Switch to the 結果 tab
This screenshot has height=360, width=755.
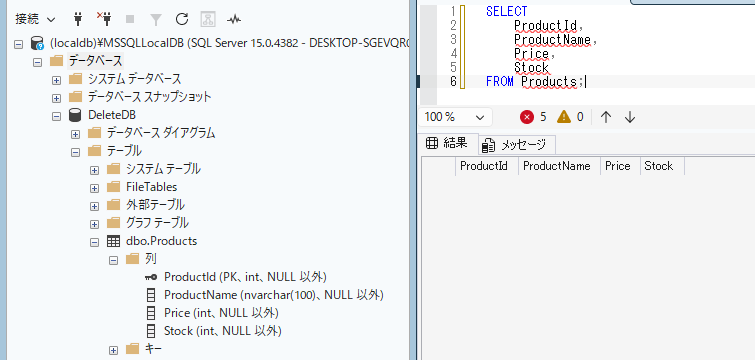(448, 143)
